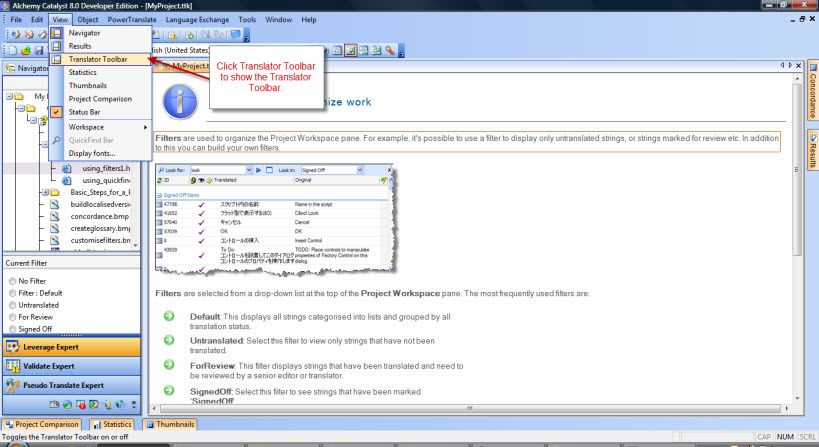Open the Workspace submenu arrow

tap(145, 127)
